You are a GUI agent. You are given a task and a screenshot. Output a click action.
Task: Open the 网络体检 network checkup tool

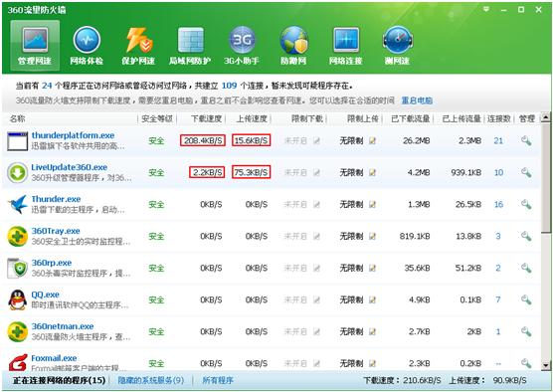[x=87, y=46]
